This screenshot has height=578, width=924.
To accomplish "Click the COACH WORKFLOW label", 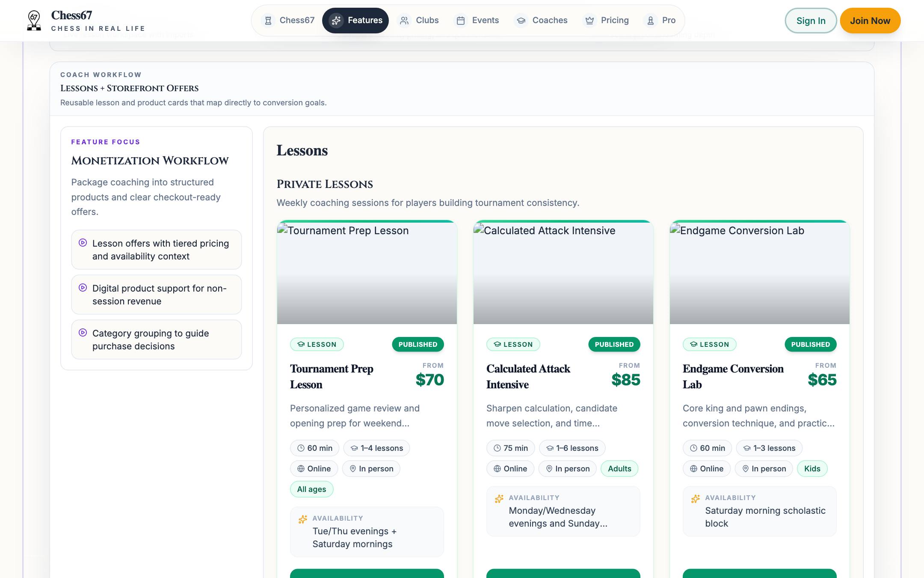I will click(x=101, y=75).
